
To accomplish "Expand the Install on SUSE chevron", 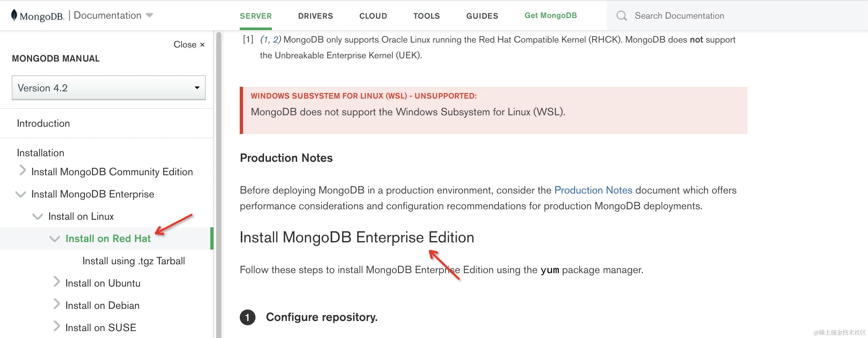I will pos(57,327).
